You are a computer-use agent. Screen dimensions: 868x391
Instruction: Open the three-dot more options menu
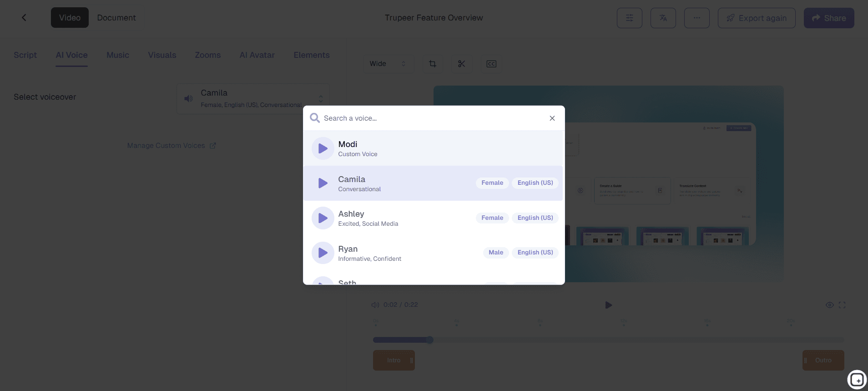click(697, 18)
